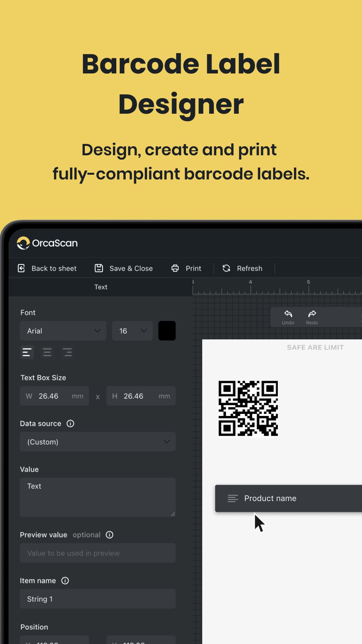Click the text lines icon beside Product name

click(233, 498)
